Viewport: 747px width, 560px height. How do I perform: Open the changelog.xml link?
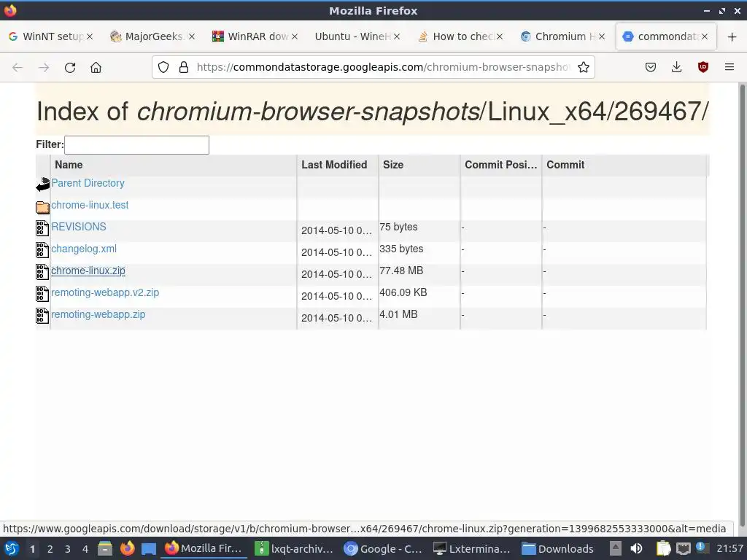(x=84, y=249)
